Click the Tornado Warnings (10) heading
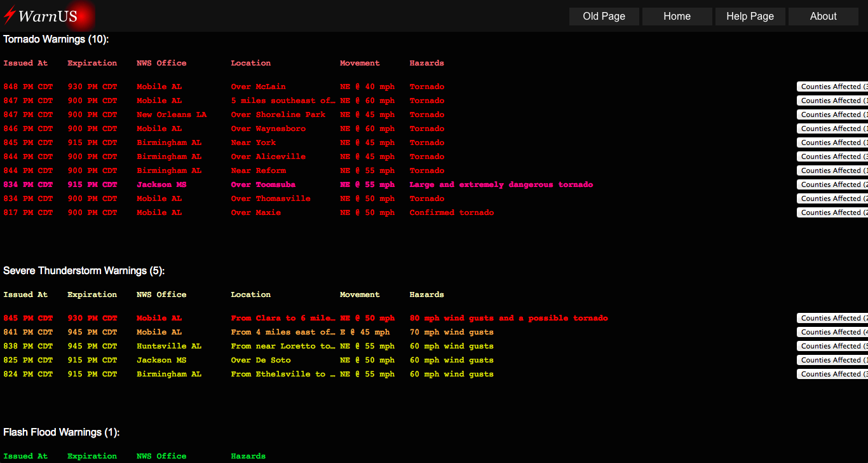 pyautogui.click(x=56, y=39)
